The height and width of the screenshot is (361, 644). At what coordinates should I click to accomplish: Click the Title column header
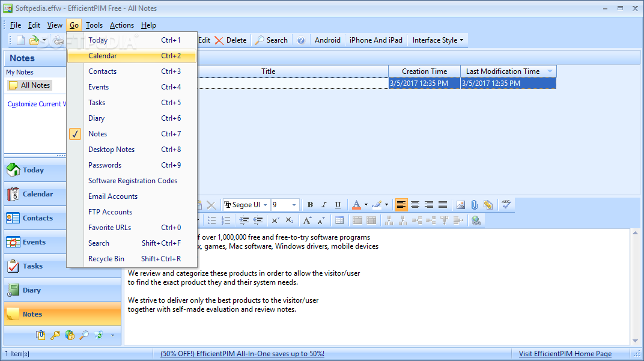tap(269, 71)
